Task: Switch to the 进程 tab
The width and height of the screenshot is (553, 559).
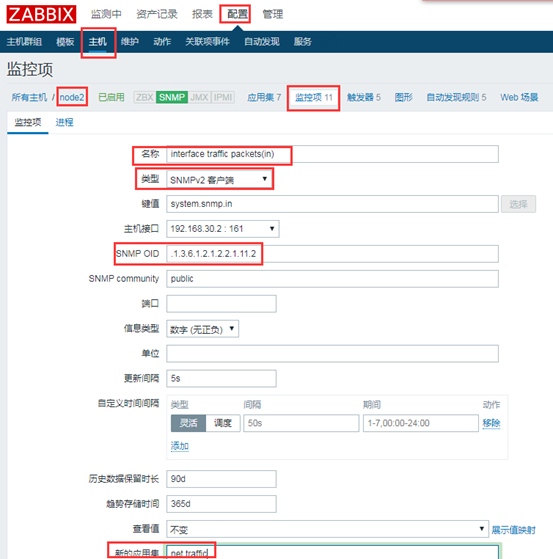Action: [65, 122]
